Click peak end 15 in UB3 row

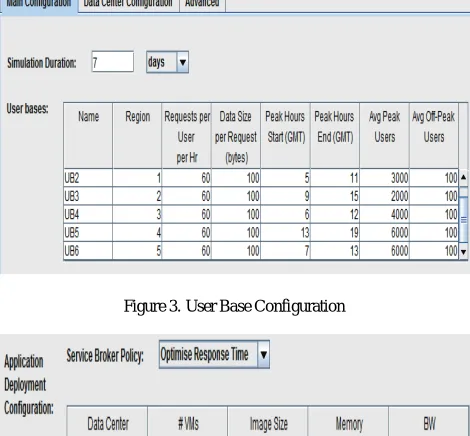click(x=335, y=196)
